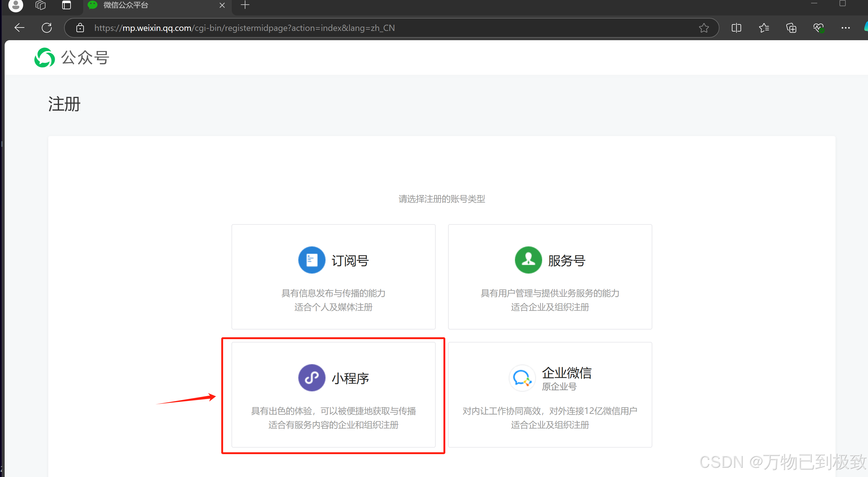Click the 公众号 logo

(x=72, y=57)
